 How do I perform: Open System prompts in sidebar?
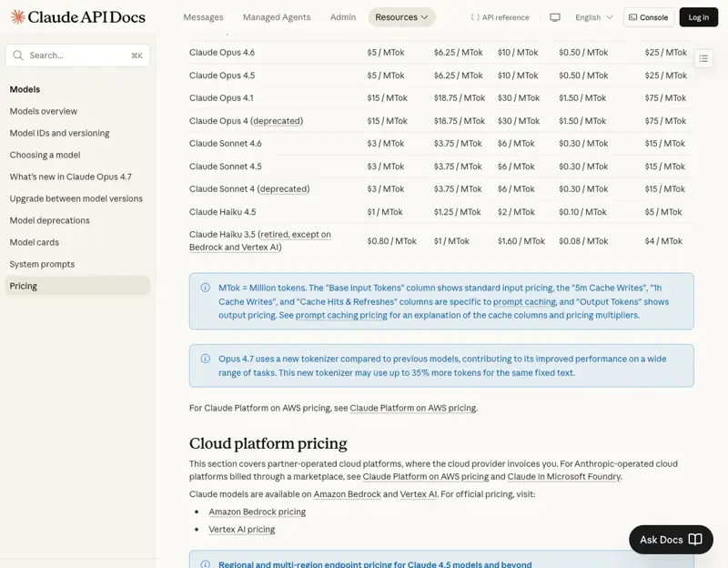(42, 264)
